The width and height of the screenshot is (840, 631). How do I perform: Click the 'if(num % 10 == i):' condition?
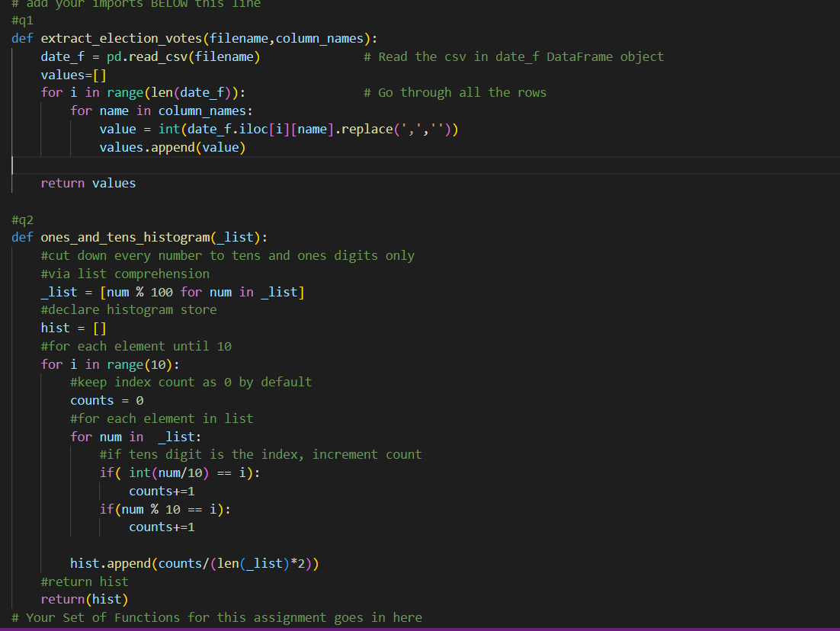click(x=165, y=509)
